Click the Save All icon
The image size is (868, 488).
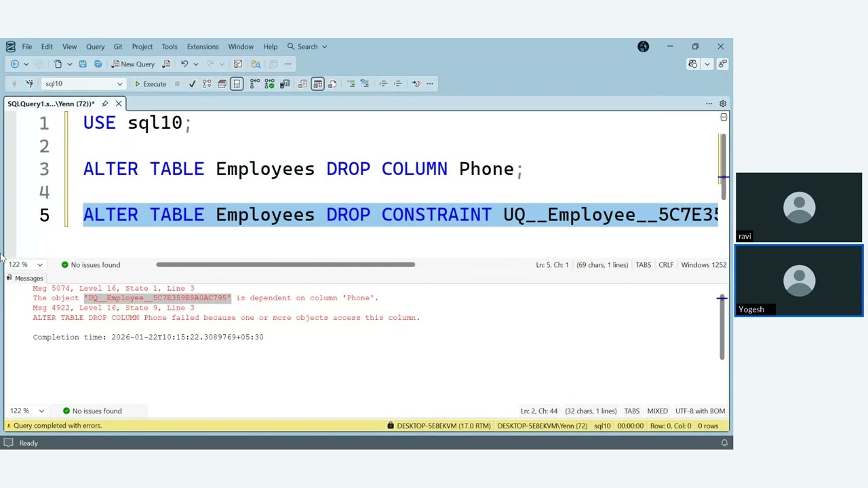(x=98, y=64)
